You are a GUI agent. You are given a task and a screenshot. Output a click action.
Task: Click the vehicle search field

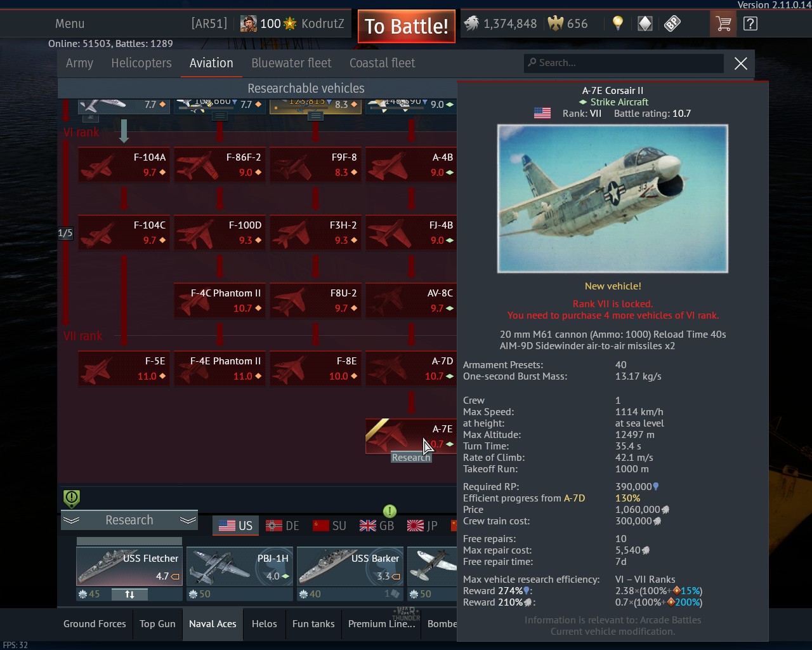624,63
